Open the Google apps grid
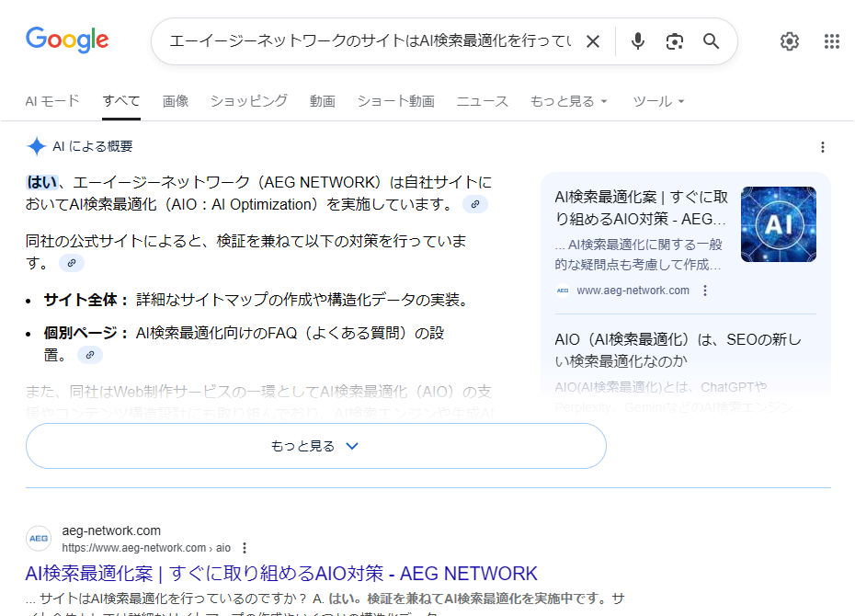Image resolution: width=855 pixels, height=616 pixels. tap(832, 40)
